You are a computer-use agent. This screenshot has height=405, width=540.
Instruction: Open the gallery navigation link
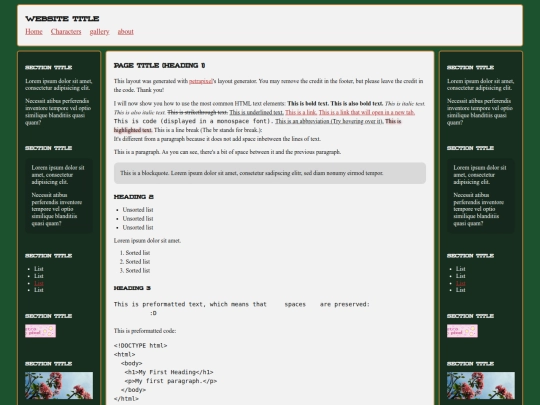100,32
